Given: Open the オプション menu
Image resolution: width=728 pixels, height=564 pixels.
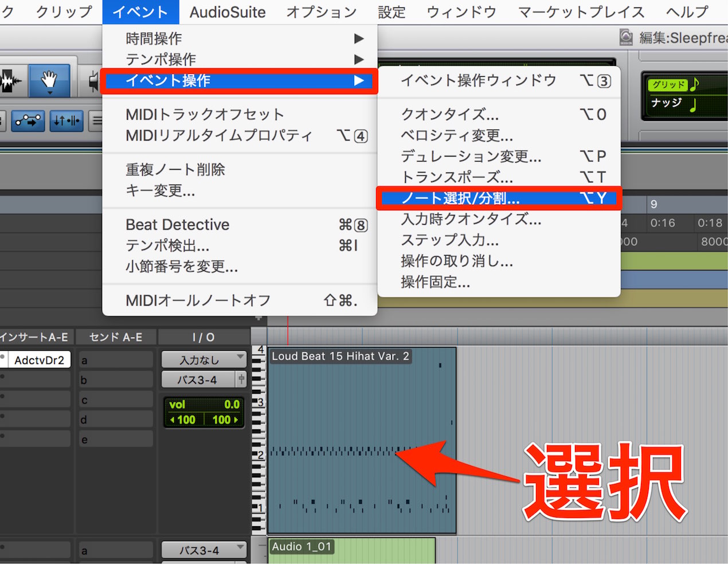Looking at the screenshot, I should 322,12.
